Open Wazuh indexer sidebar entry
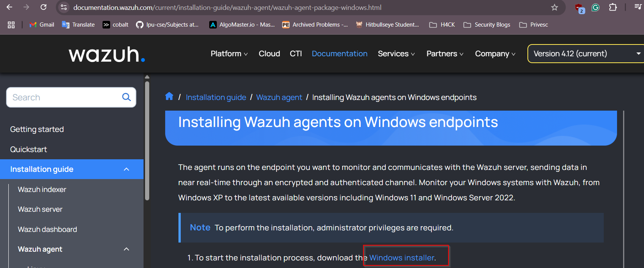Viewport: 644px width, 268px height. [x=42, y=189]
